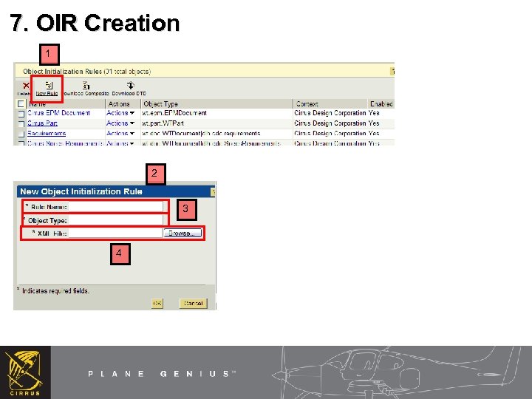Image resolution: width=532 pixels, height=399 pixels.
Task: Click the Browse... button for XML File
Action: [x=183, y=233]
